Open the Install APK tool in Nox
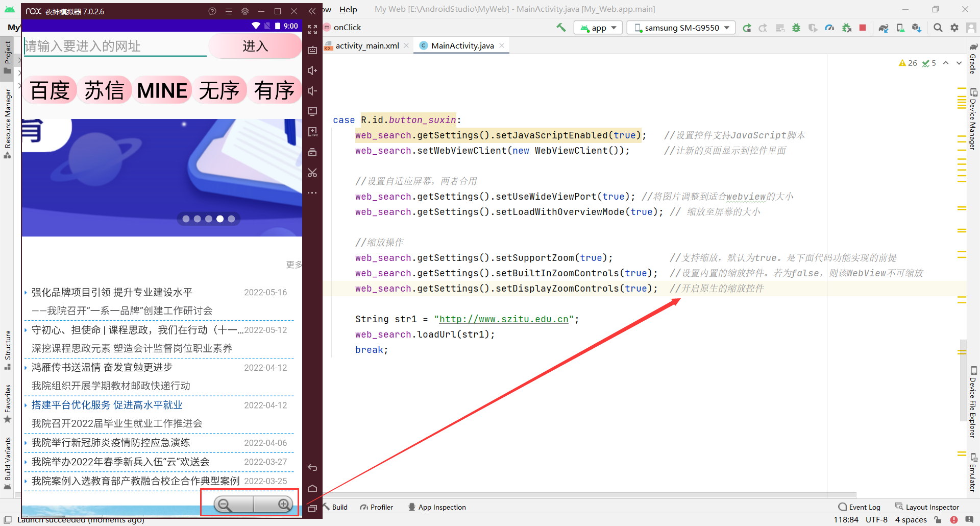The image size is (980, 526). pyautogui.click(x=312, y=132)
